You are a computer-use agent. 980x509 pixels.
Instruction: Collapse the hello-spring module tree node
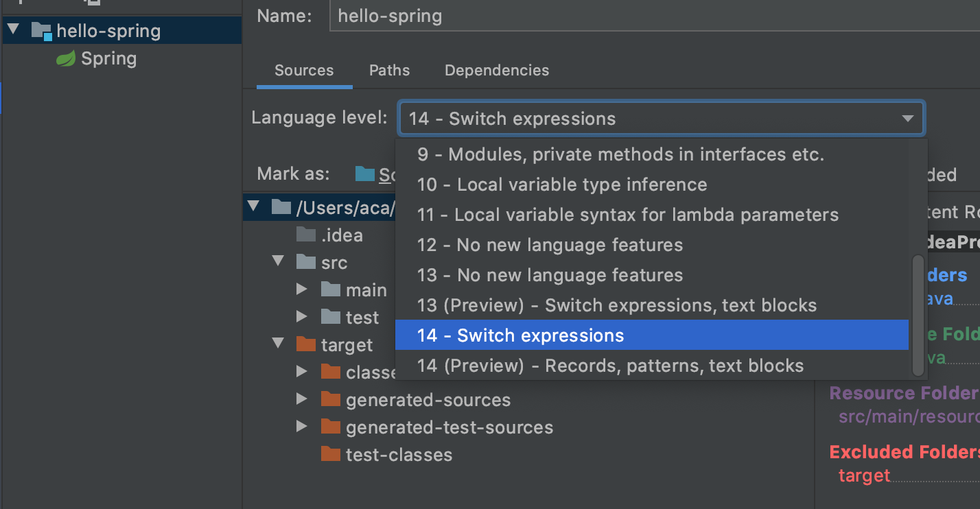point(14,30)
